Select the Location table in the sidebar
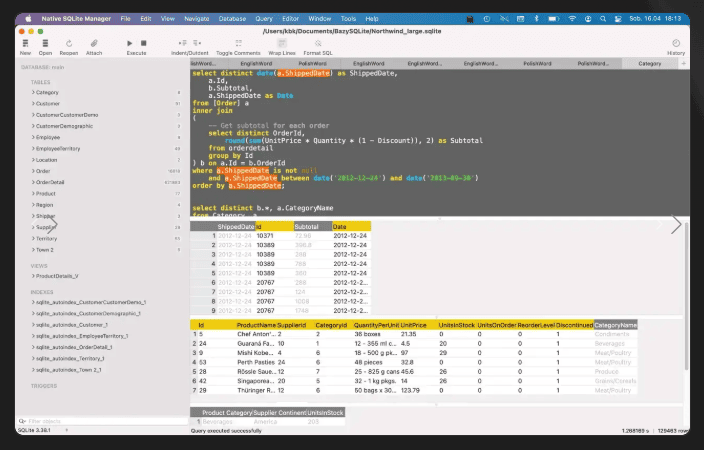The height and width of the screenshot is (450, 704). tap(46, 160)
